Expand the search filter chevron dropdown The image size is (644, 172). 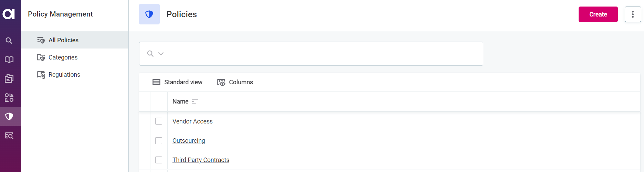pyautogui.click(x=161, y=54)
